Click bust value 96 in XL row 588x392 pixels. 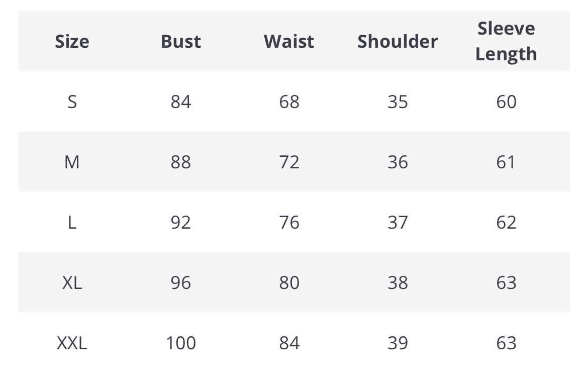pyautogui.click(x=181, y=282)
